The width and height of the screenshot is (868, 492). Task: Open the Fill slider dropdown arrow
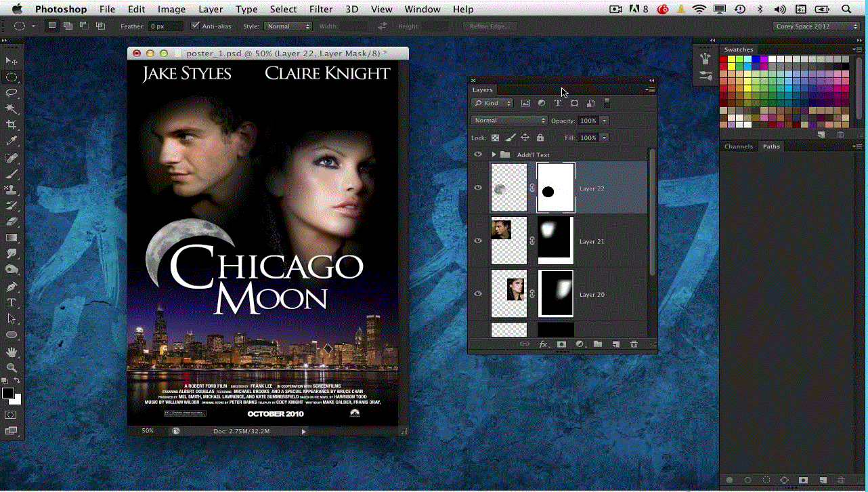[604, 138]
